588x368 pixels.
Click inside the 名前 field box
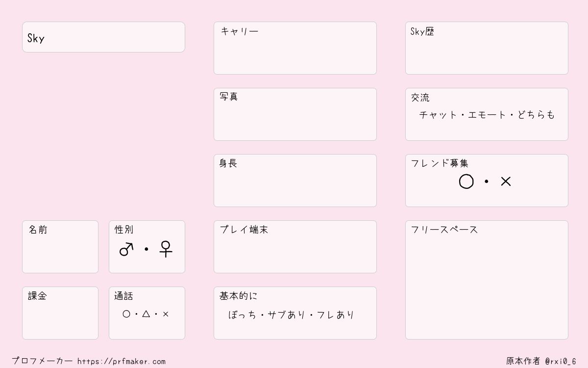[60, 247]
